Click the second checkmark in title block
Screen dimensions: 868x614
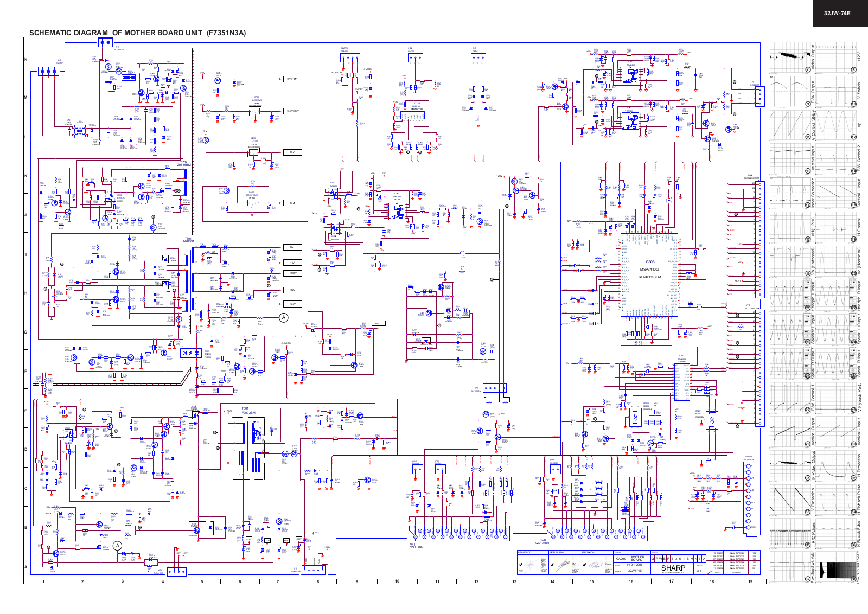(552, 565)
